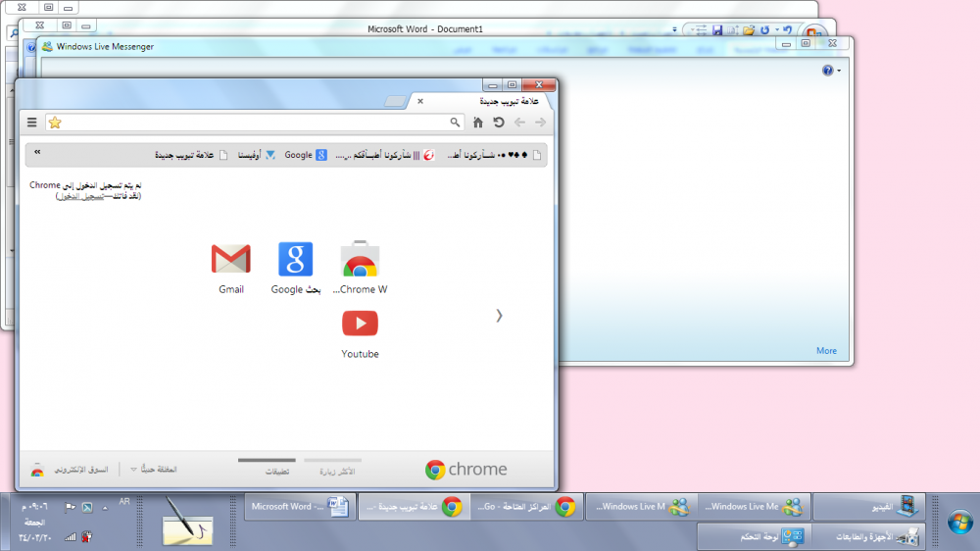Click the Chrome sign-in link
980x551 pixels.
(80, 196)
